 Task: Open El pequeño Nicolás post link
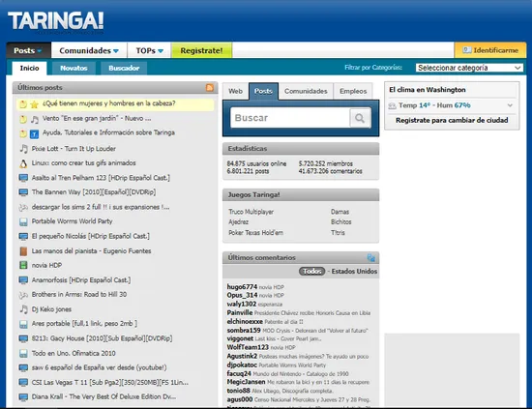tap(91, 236)
